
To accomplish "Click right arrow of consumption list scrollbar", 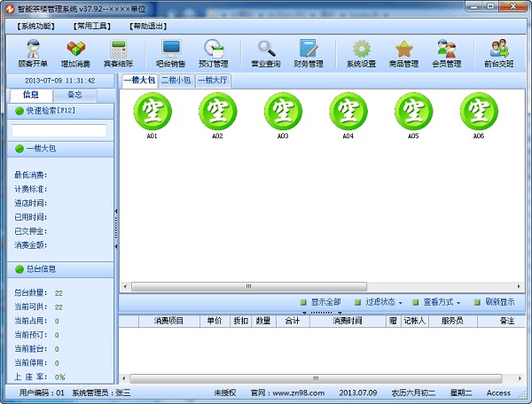I will [520, 378].
